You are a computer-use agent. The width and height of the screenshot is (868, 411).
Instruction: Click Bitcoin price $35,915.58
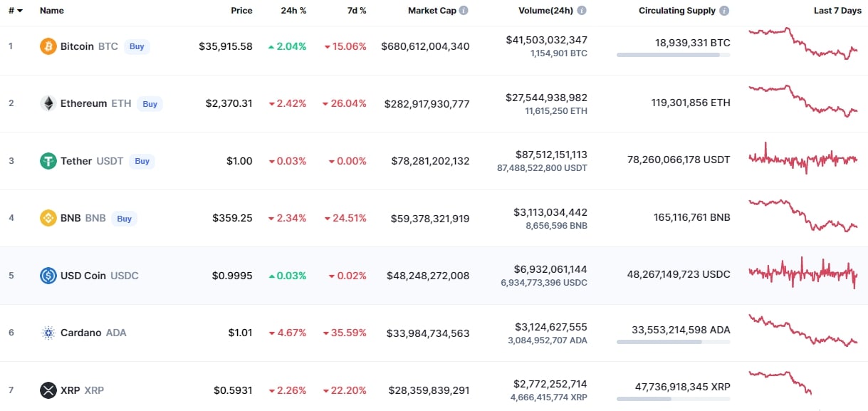point(226,46)
